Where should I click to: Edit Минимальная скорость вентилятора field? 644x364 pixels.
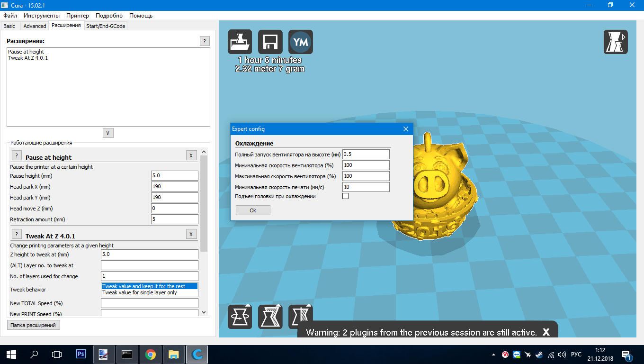[x=366, y=165]
